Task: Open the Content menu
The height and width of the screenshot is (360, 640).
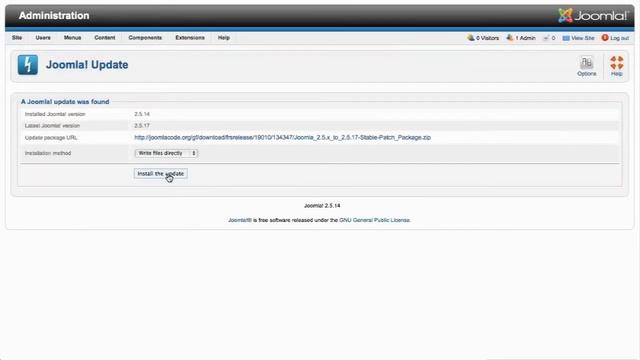Action: coord(104,38)
